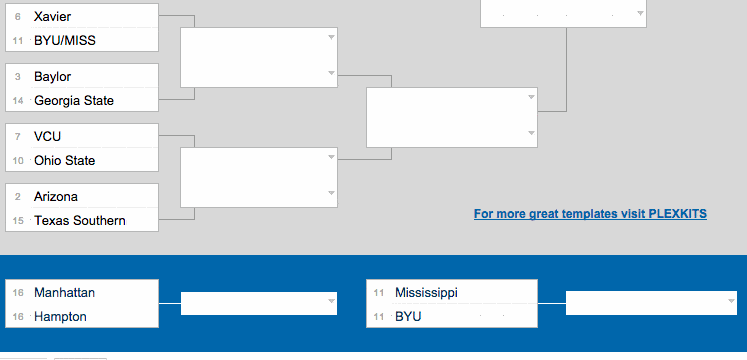Select the Arizona team cell

[82, 196]
